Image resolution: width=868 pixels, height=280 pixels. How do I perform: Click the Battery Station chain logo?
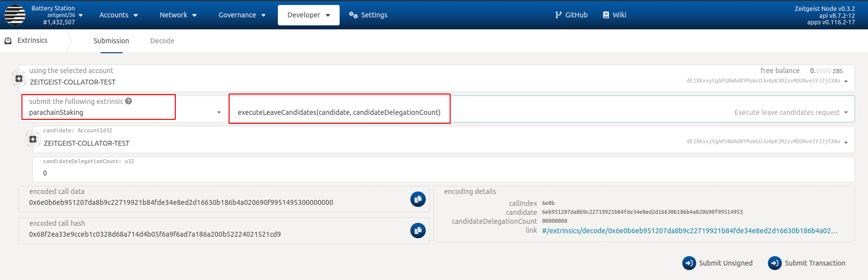pyautogui.click(x=15, y=15)
